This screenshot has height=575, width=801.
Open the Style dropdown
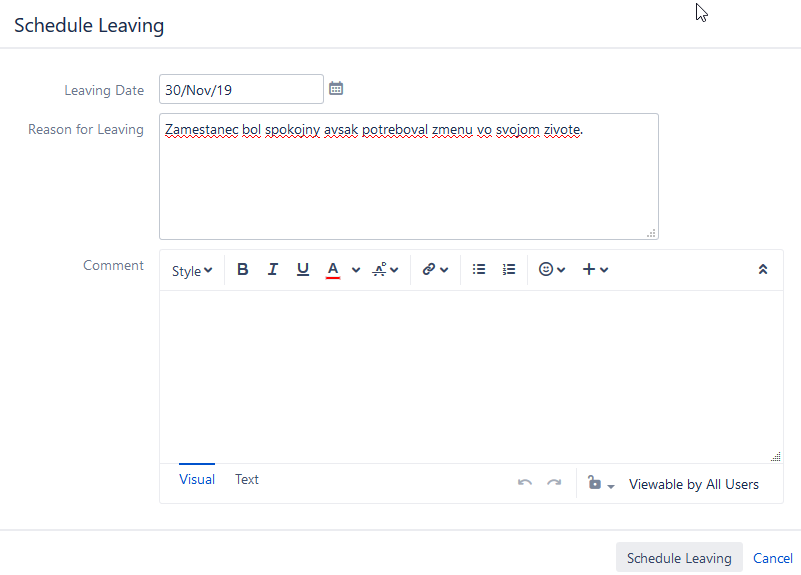[191, 271]
